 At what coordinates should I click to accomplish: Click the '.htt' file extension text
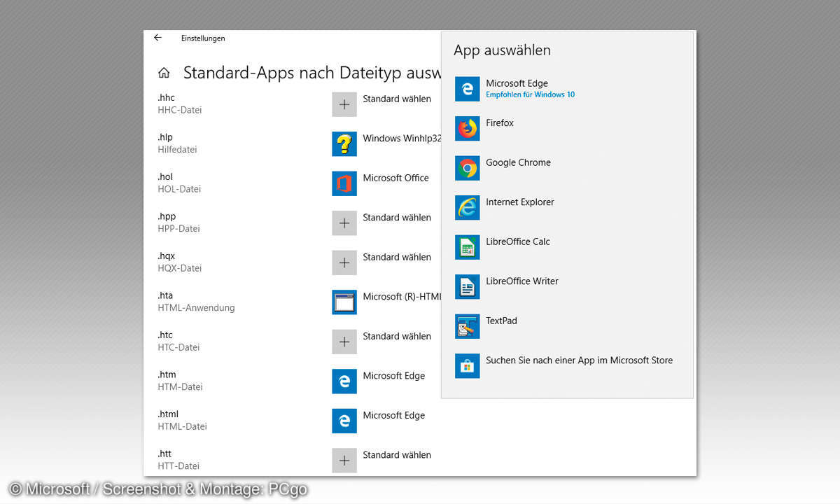click(x=164, y=454)
